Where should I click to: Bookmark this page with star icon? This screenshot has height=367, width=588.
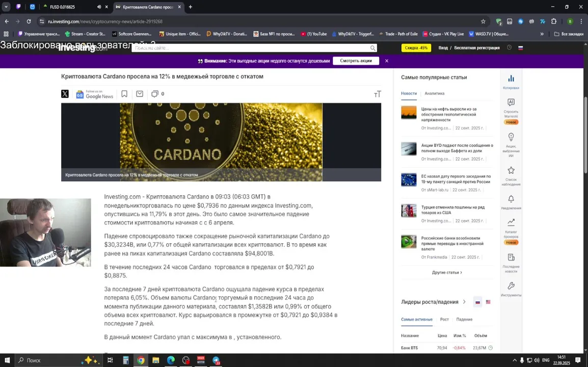pyautogui.click(x=483, y=21)
